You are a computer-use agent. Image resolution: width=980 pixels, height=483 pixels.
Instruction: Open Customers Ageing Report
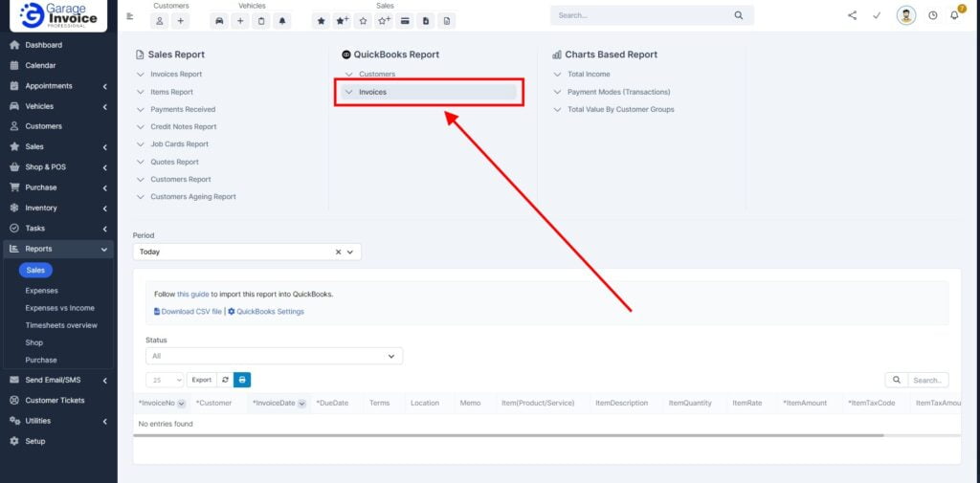[x=193, y=197]
